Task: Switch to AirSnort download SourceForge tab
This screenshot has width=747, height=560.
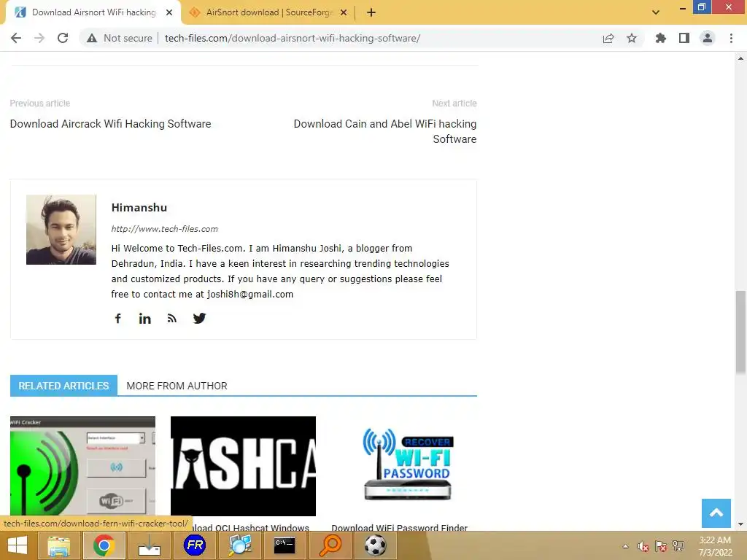Action: (x=268, y=12)
